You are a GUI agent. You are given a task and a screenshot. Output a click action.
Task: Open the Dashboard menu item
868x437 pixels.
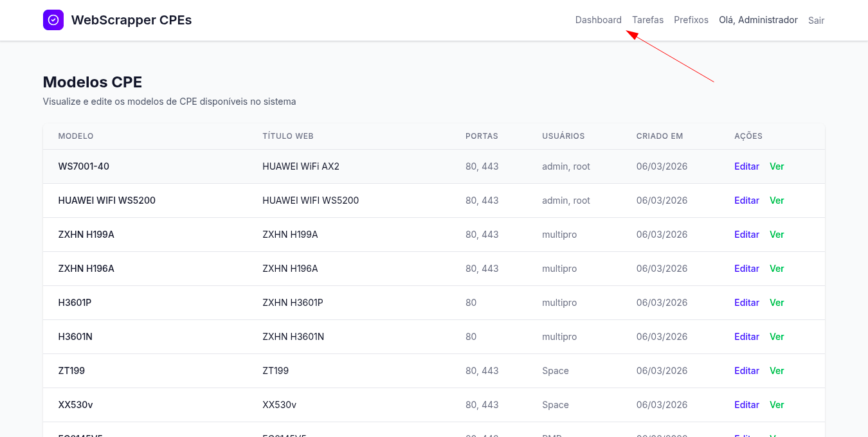598,20
